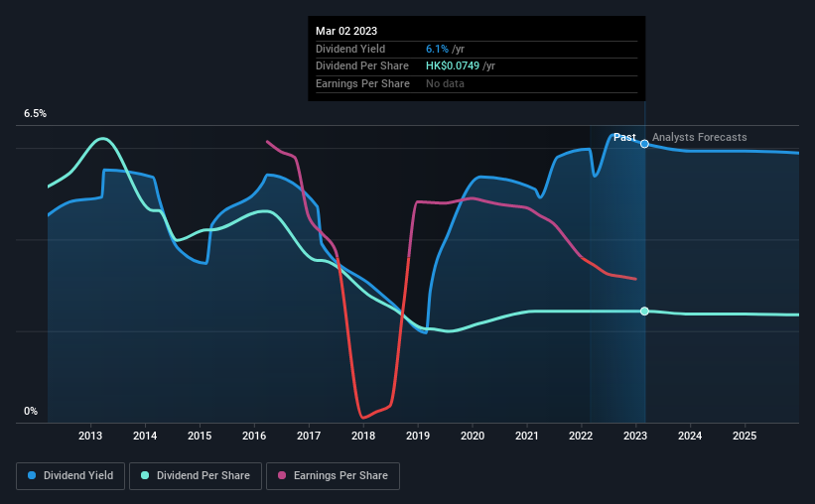
Task: Click the blue Dividend Yield legend dot
Action: coord(32,475)
